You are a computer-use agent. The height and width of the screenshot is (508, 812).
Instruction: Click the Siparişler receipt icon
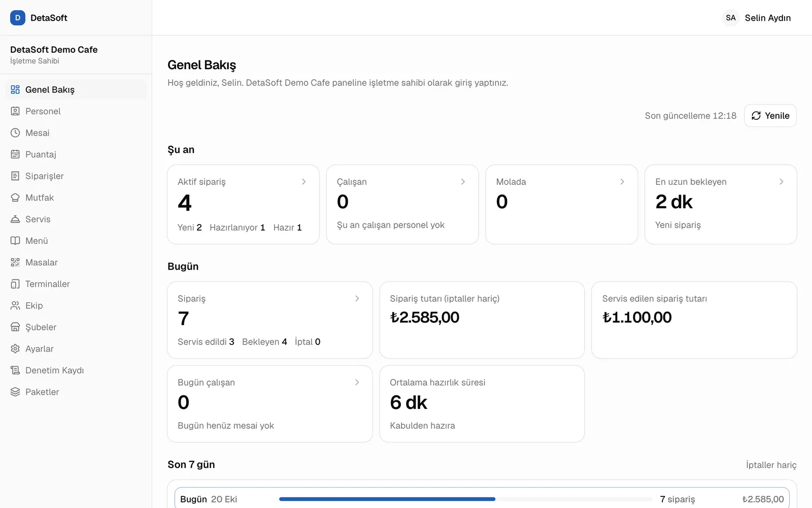(15, 176)
